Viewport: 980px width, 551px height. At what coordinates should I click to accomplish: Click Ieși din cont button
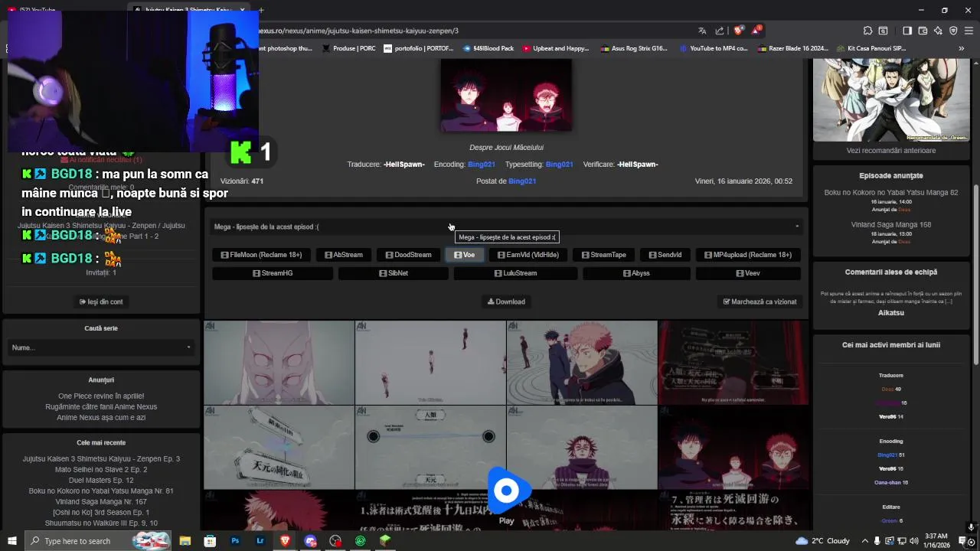tap(101, 302)
